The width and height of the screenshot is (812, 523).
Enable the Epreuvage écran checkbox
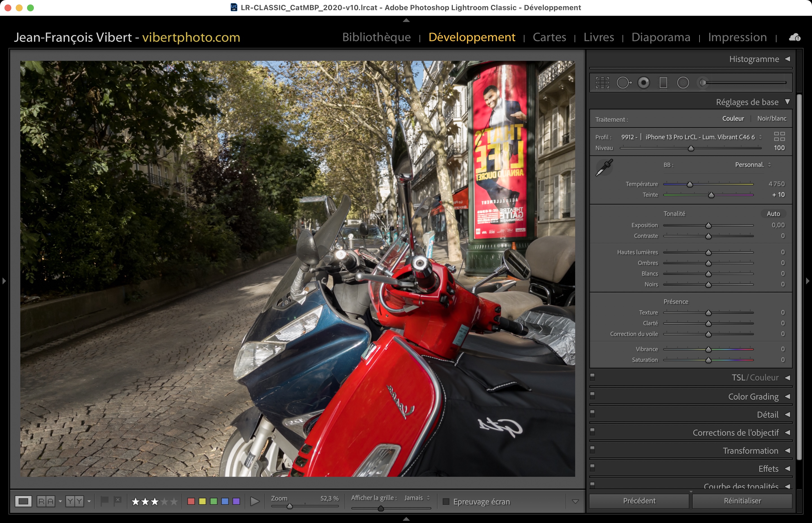(x=446, y=502)
